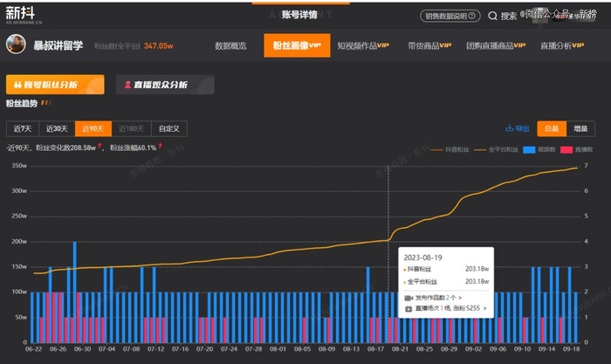Click the export download icon beside 导出
The width and height of the screenshot is (611, 364).
coord(509,128)
